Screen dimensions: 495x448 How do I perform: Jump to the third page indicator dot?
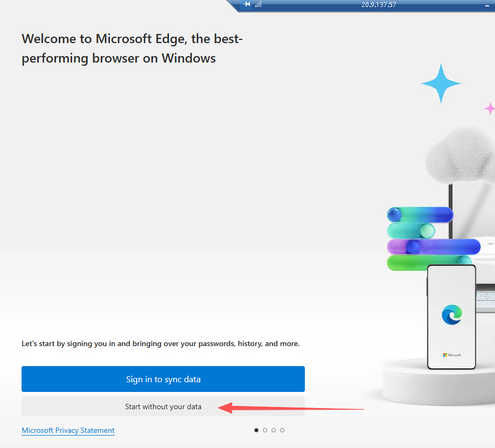274,430
